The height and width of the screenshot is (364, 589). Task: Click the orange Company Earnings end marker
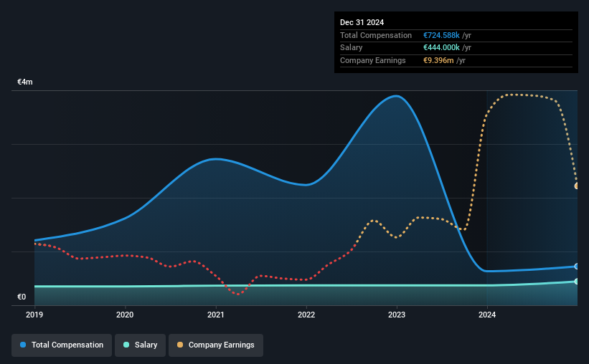(x=576, y=186)
